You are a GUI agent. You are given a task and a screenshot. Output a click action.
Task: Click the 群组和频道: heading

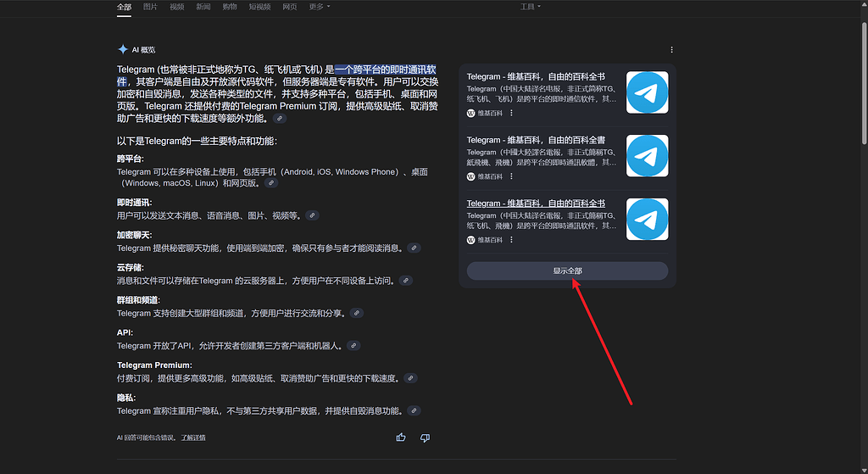click(x=138, y=300)
